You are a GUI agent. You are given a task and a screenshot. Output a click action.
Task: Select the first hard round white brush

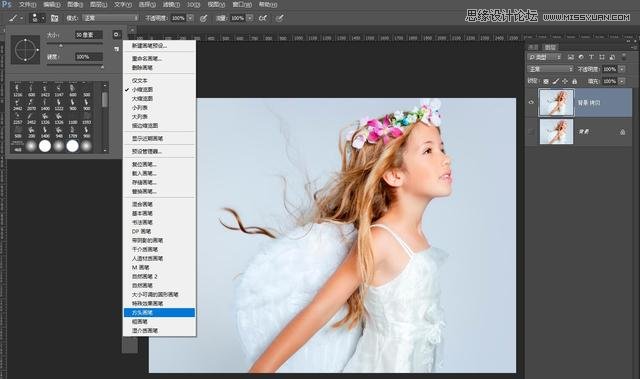coord(45,146)
